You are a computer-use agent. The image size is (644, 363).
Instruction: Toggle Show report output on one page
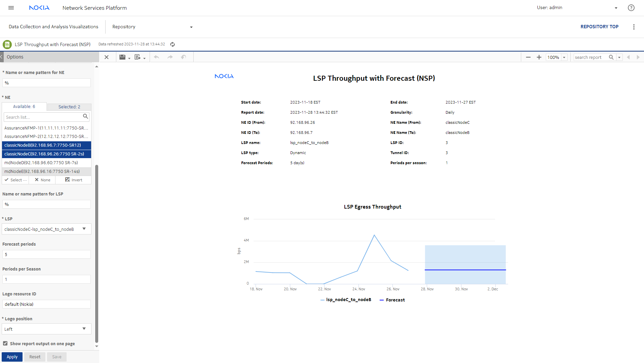[5, 343]
